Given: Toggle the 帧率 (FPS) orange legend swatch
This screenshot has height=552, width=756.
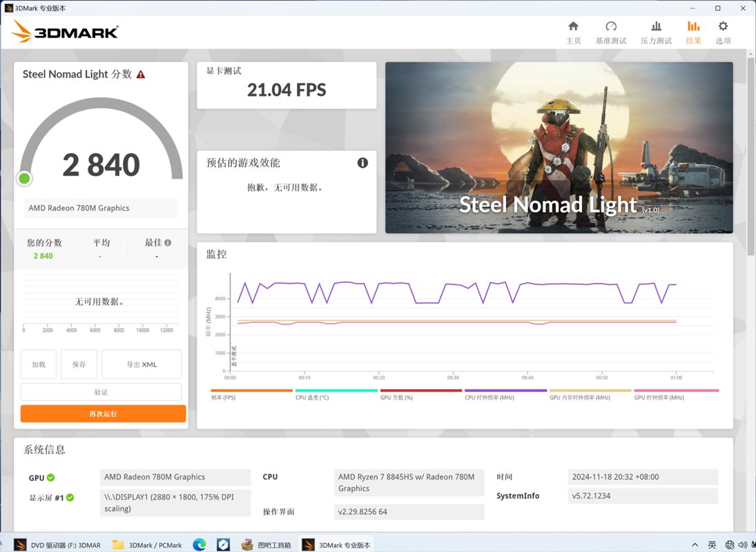Looking at the screenshot, I should pos(252,391).
